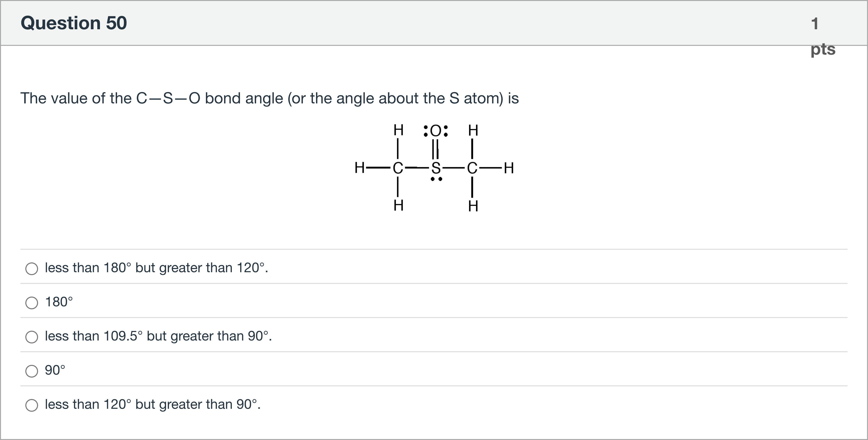Choose 'less than 180° but greater than 120°'

pyautogui.click(x=32, y=269)
